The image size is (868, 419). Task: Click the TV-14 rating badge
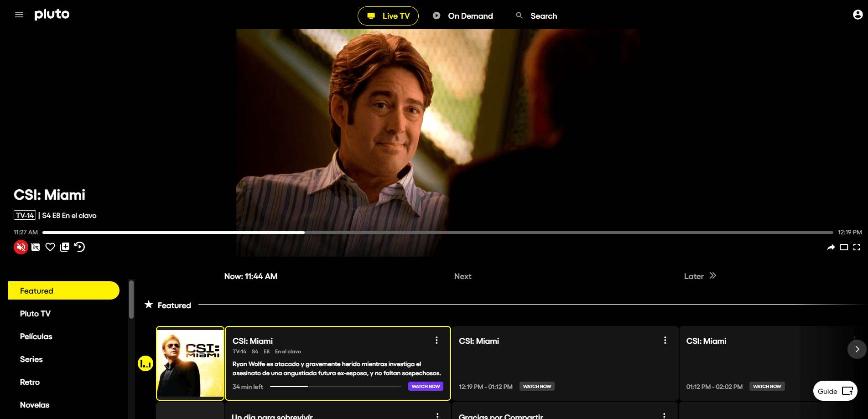(x=25, y=215)
